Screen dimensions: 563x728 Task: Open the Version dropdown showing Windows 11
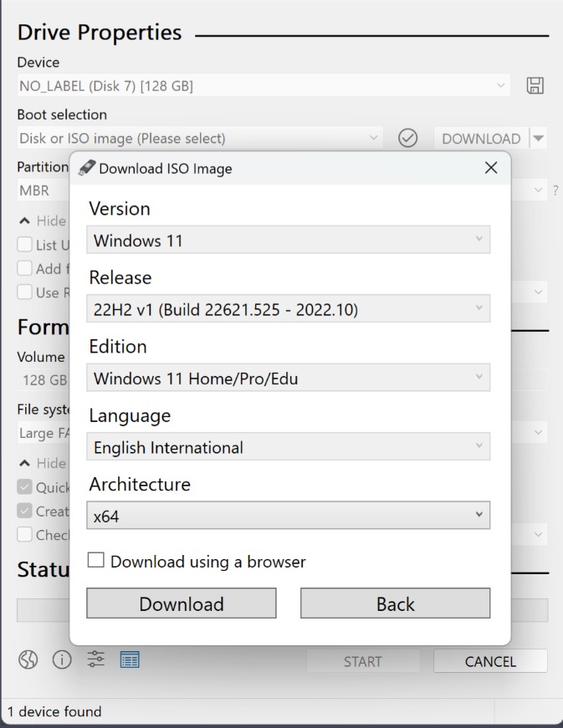click(288, 240)
